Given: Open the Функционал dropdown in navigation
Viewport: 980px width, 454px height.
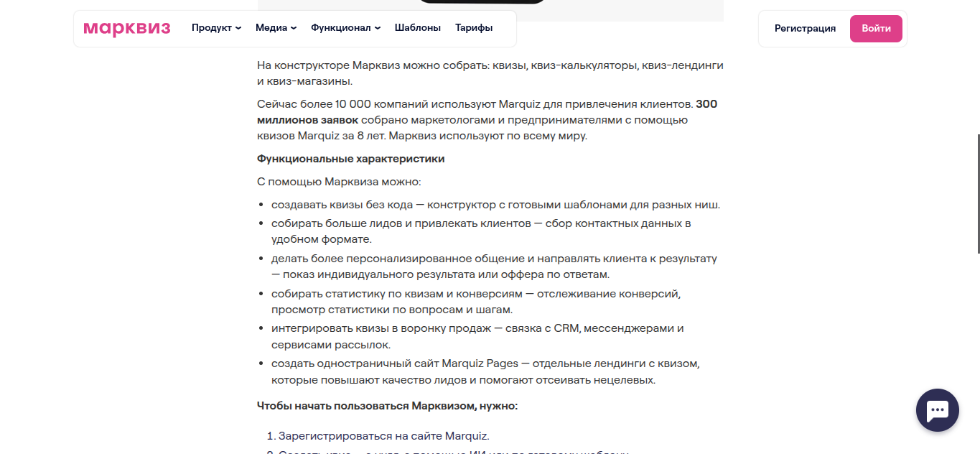Looking at the screenshot, I should (345, 28).
